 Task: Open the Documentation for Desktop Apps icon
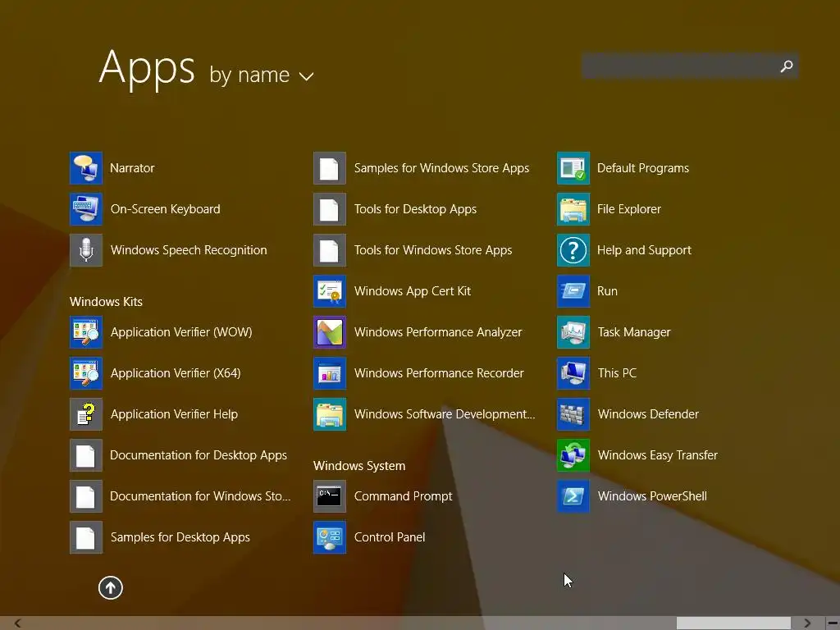(x=85, y=455)
